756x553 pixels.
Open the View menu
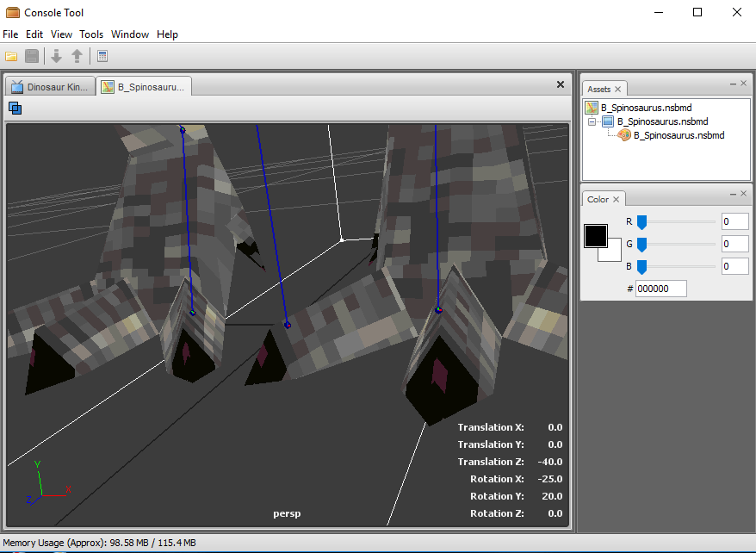[61, 34]
